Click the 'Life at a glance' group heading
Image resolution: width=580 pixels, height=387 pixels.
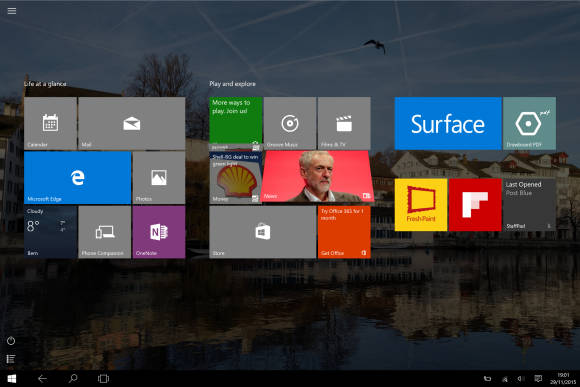(45, 84)
